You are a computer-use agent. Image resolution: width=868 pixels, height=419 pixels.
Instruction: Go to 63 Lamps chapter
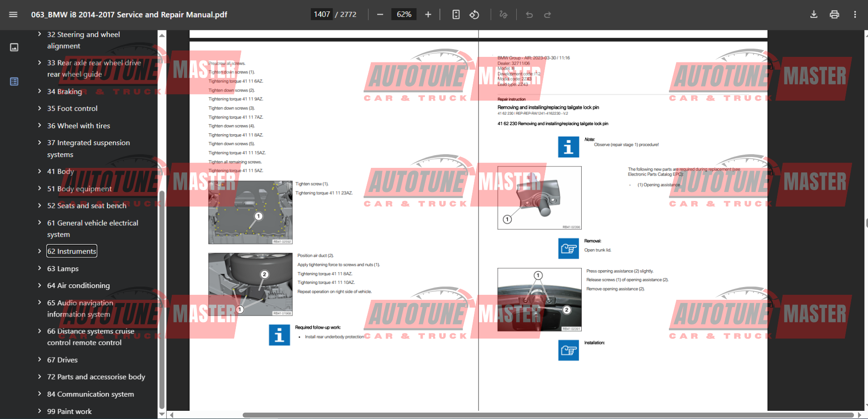pyautogui.click(x=63, y=268)
